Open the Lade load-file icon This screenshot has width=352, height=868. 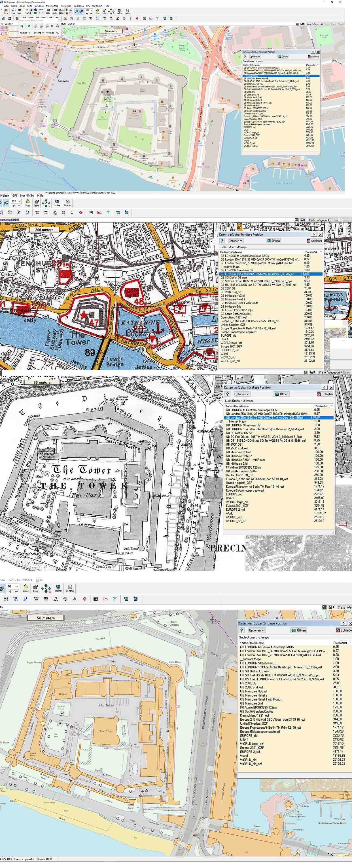point(13,11)
